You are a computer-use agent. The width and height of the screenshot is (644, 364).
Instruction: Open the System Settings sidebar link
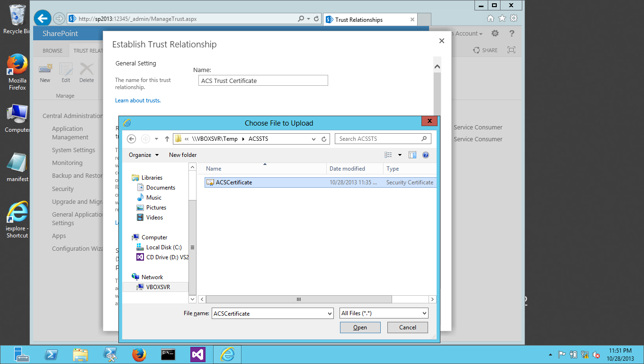(x=73, y=150)
